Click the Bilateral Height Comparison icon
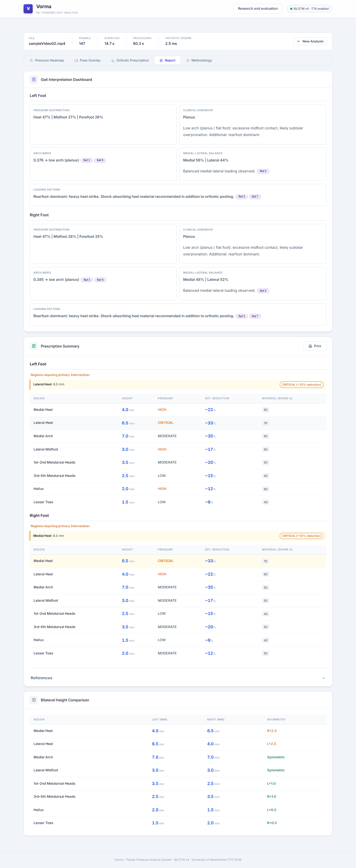Image resolution: width=356 pixels, height=868 pixels. (34, 700)
